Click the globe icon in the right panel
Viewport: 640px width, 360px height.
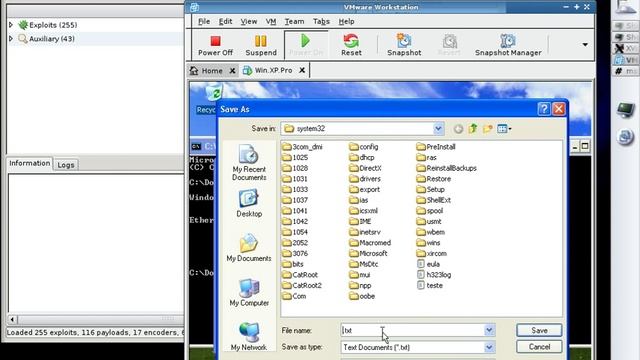tap(625, 136)
